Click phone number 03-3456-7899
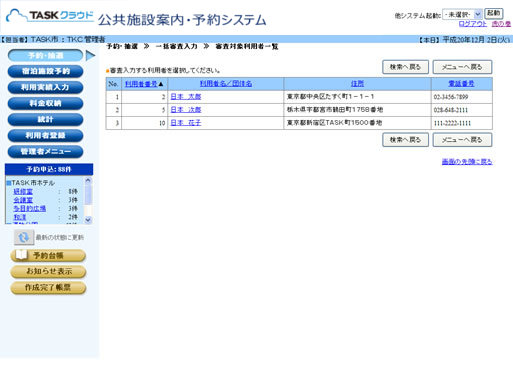513x366 pixels. coord(451,97)
